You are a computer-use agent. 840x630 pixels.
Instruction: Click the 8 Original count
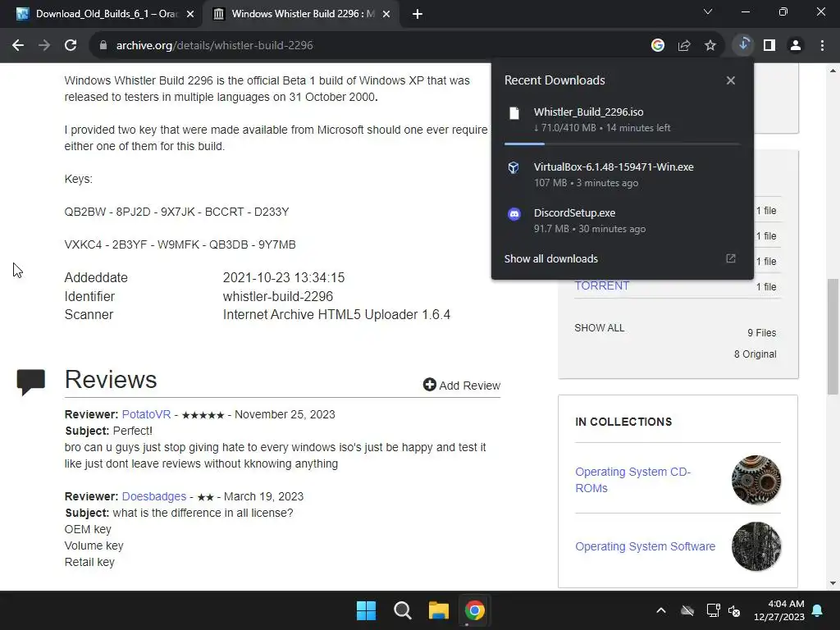coord(756,354)
